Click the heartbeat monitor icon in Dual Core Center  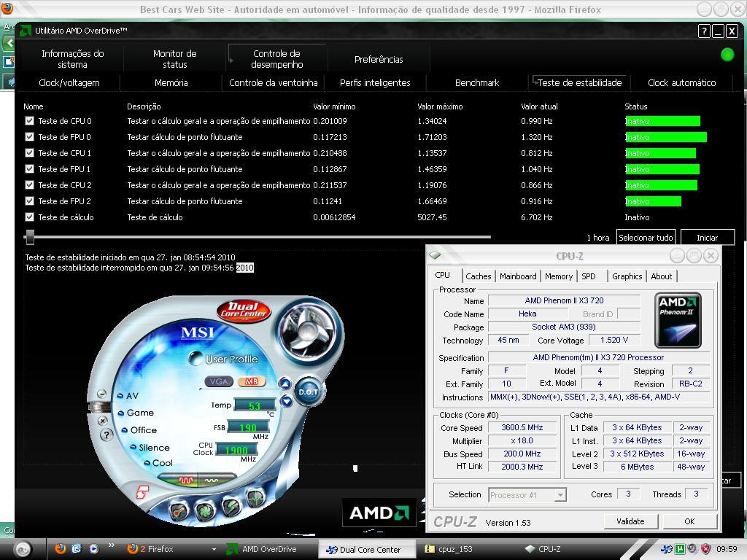(256, 498)
